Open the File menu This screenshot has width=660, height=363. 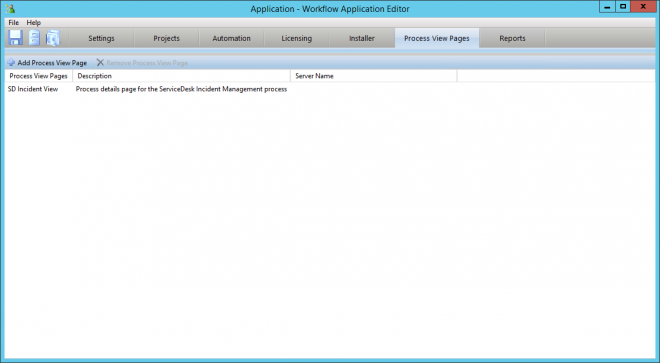click(13, 22)
